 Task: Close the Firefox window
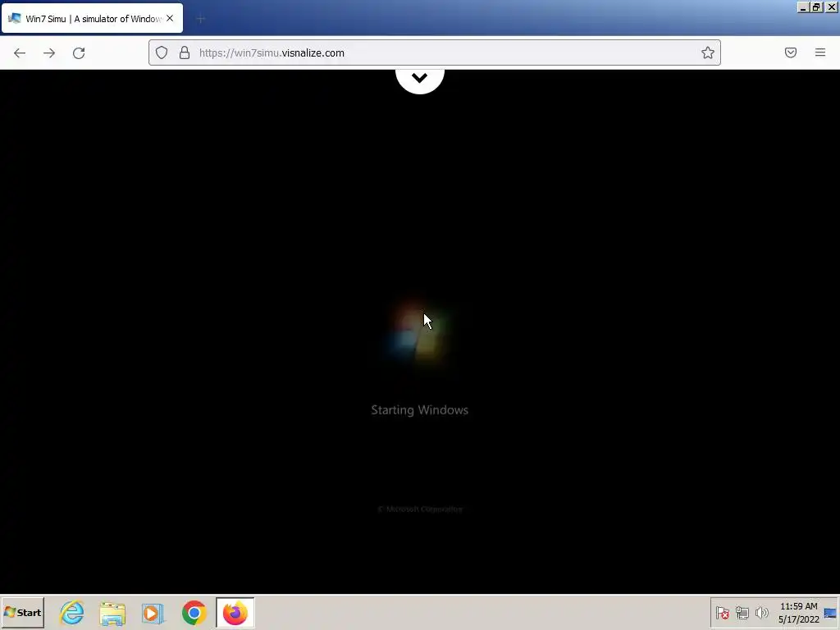coord(832,7)
